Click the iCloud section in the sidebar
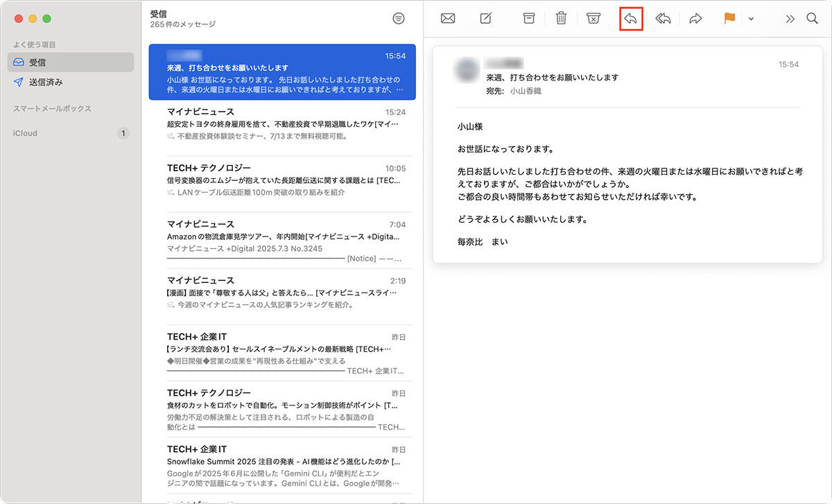Viewport: 832px width, 504px height. coord(26,133)
